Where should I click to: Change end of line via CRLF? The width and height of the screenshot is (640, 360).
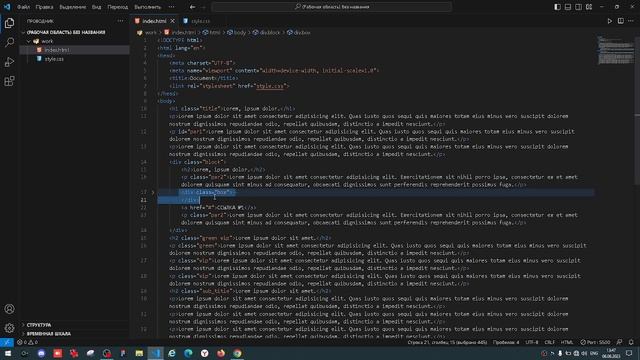[549, 342]
